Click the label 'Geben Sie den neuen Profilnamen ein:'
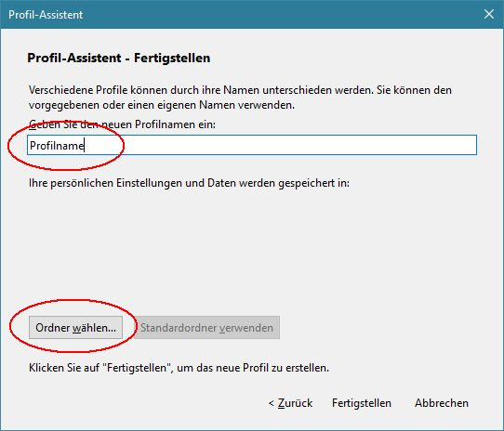The height and width of the screenshot is (431, 504). [122, 124]
